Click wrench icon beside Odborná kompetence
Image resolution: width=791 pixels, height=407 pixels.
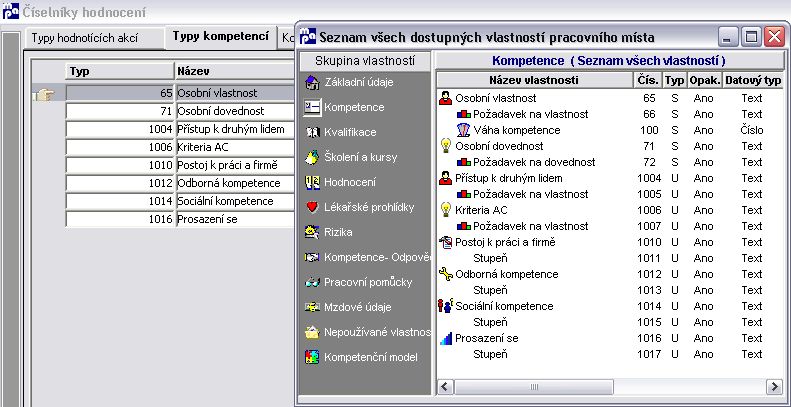pos(445,274)
